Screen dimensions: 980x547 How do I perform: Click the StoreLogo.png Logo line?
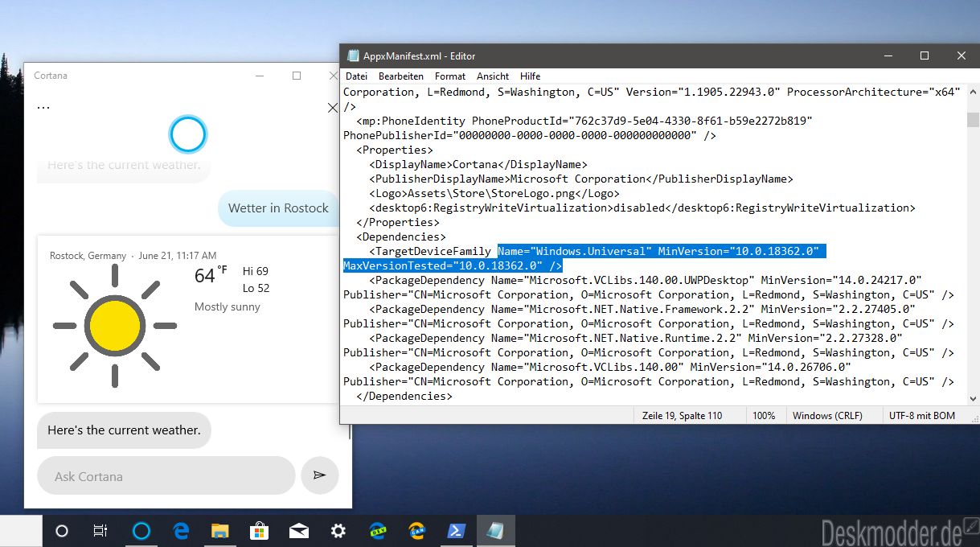[x=494, y=193]
